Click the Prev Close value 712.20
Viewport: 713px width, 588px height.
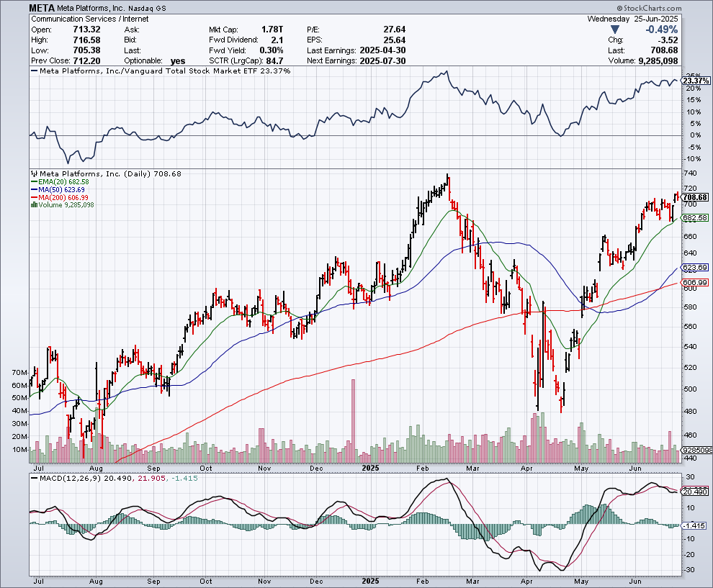click(87, 61)
